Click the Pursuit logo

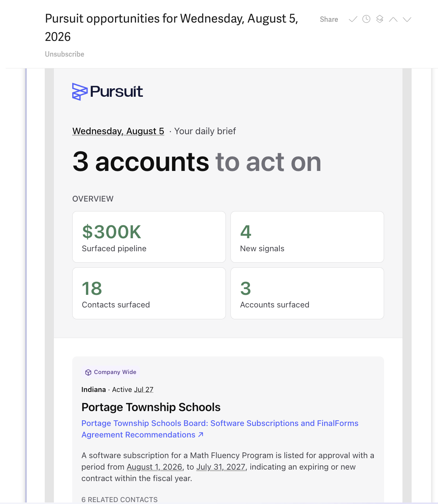point(107,92)
